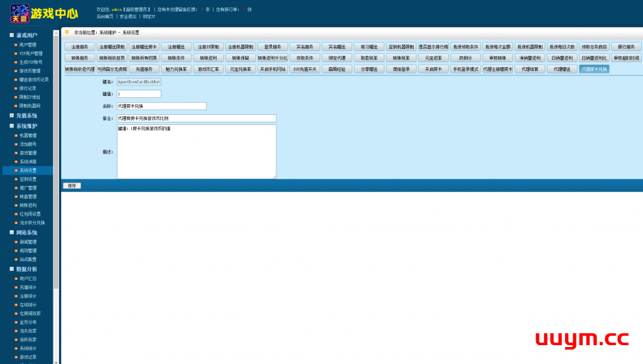
Task: Open 用户管理 in the sidebar
Action: click(x=28, y=45)
